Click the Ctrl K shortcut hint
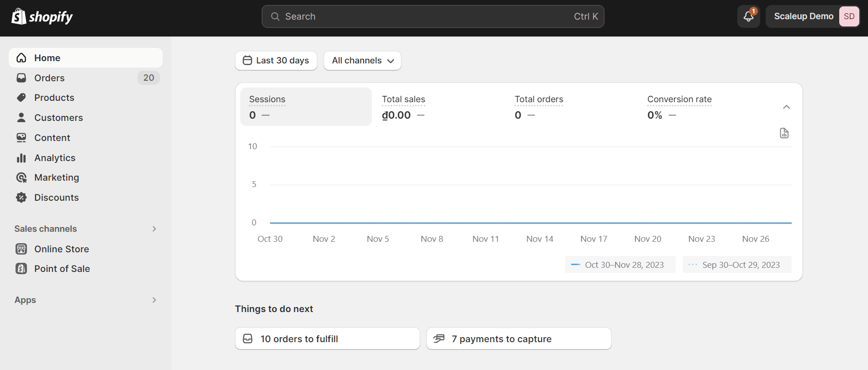Viewport: 868px width, 370px height. click(586, 16)
